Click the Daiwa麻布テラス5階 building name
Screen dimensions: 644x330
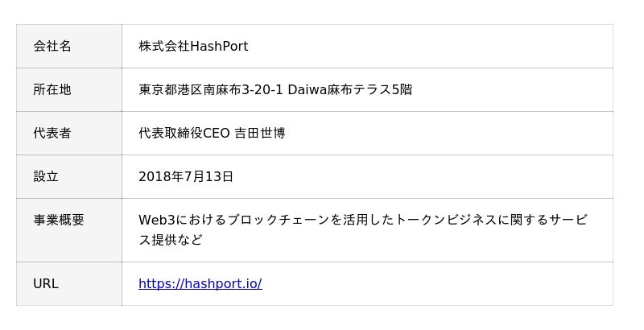pyautogui.click(x=350, y=89)
